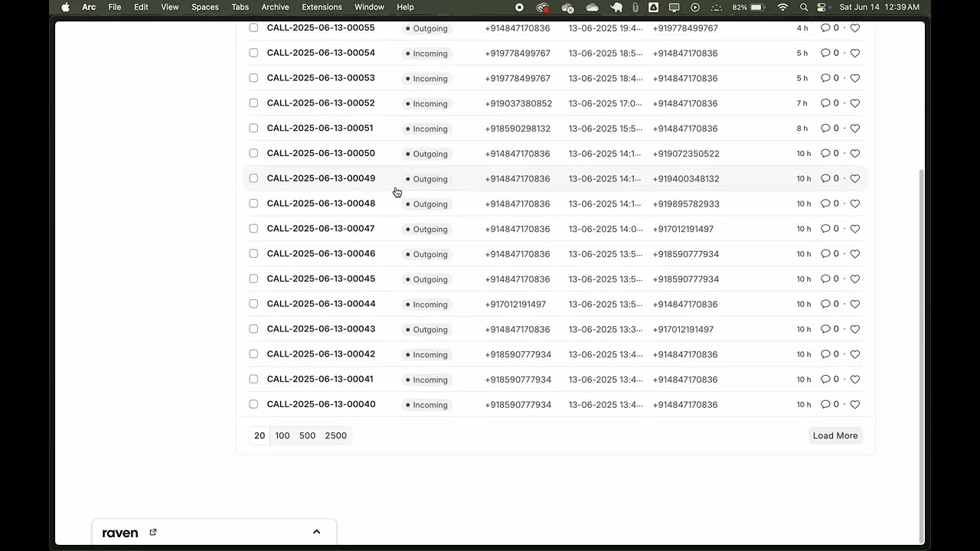Like CALL-2025-06-13-00048 via heart icon
Viewport: 980px width, 551px height.
click(855, 204)
